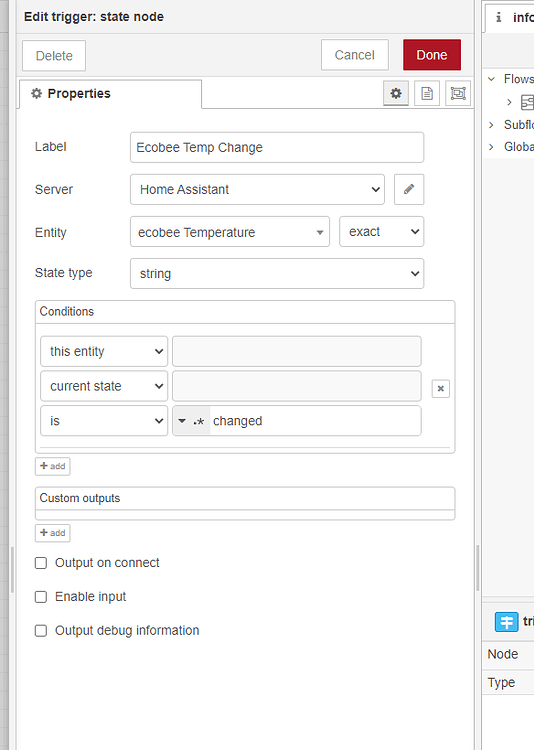Expand the Subflows tree section
Image resolution: width=534 pixels, height=750 pixels.
click(x=491, y=125)
